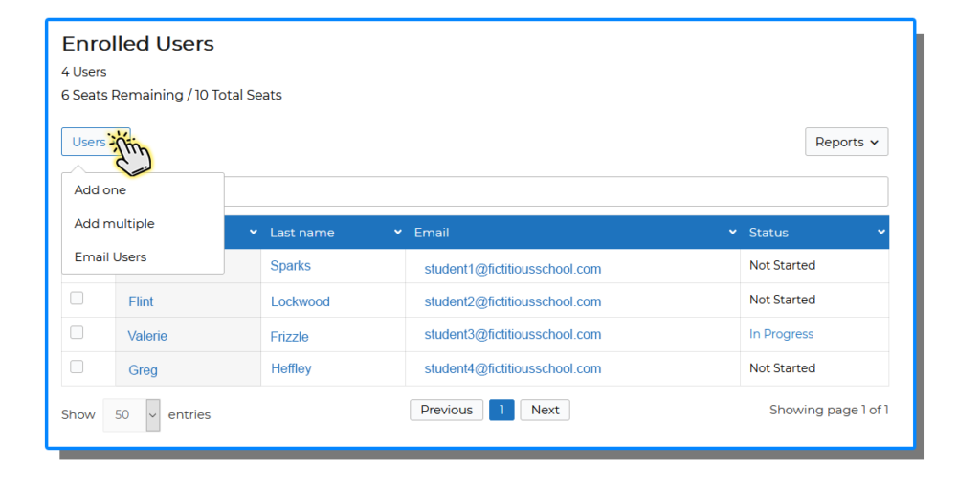Choose Add one from Users menu

[x=100, y=190]
